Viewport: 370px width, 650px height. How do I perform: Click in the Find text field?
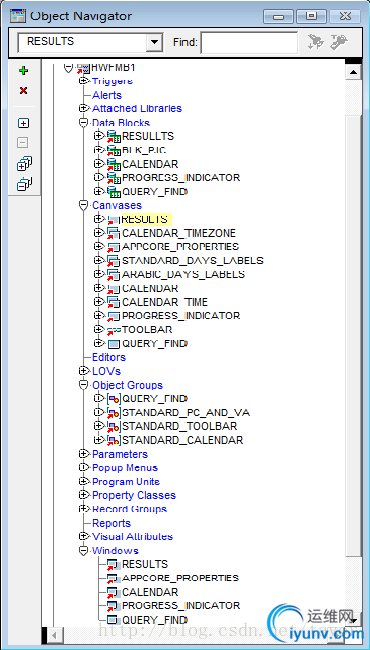(249, 42)
